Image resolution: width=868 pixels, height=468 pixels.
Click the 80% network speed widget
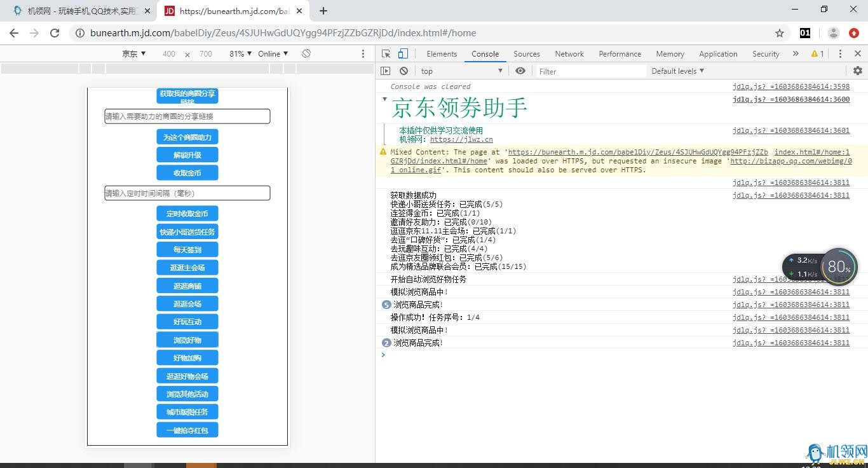[839, 266]
